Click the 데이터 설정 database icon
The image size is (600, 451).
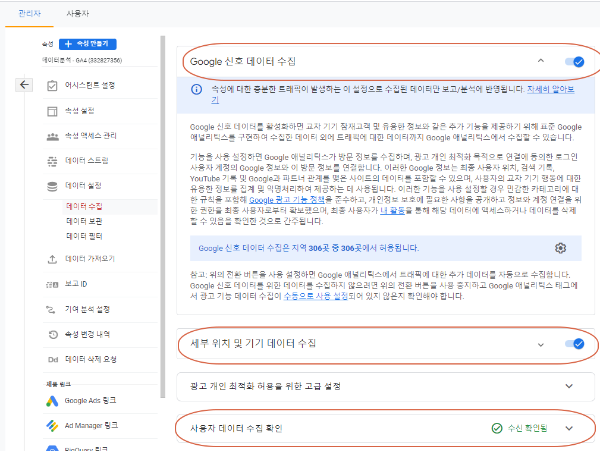coord(52,186)
